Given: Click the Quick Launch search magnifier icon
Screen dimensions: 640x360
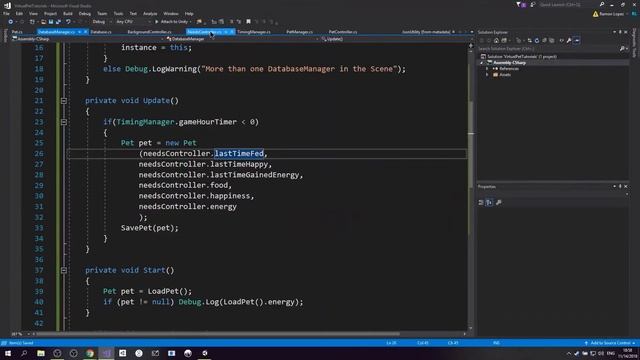Looking at the screenshot, I should [602, 4].
